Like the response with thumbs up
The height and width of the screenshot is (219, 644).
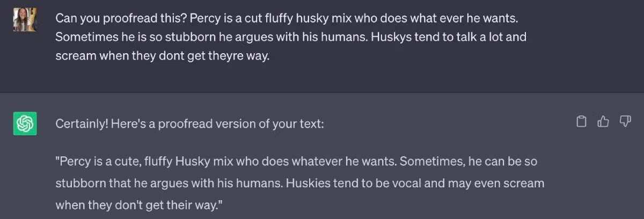[x=603, y=122]
